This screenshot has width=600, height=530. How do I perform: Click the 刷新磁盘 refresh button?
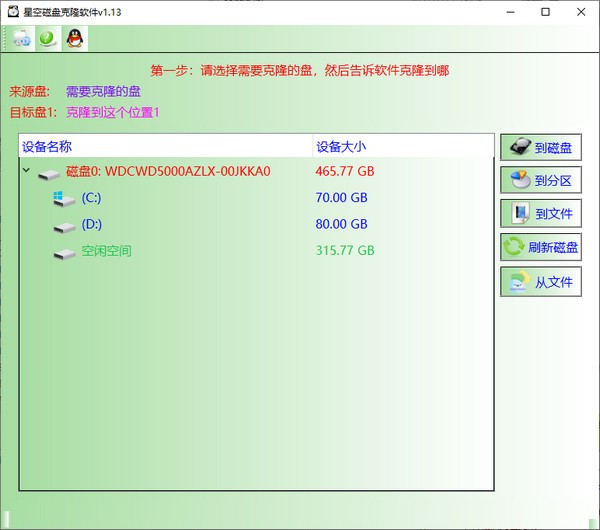click(x=540, y=247)
